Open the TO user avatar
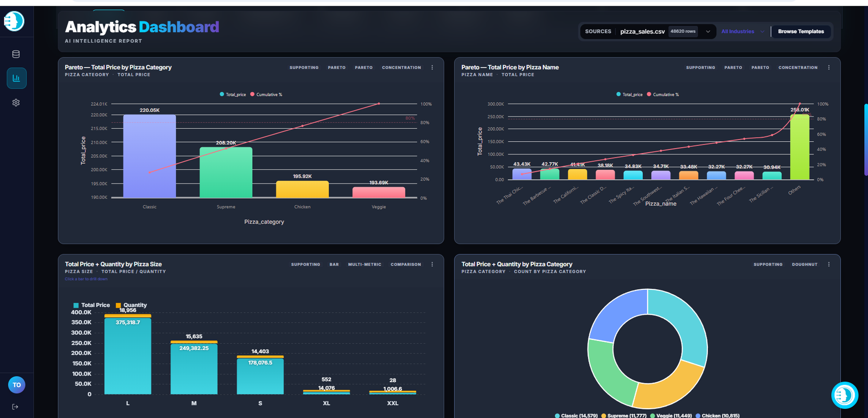 click(17, 385)
